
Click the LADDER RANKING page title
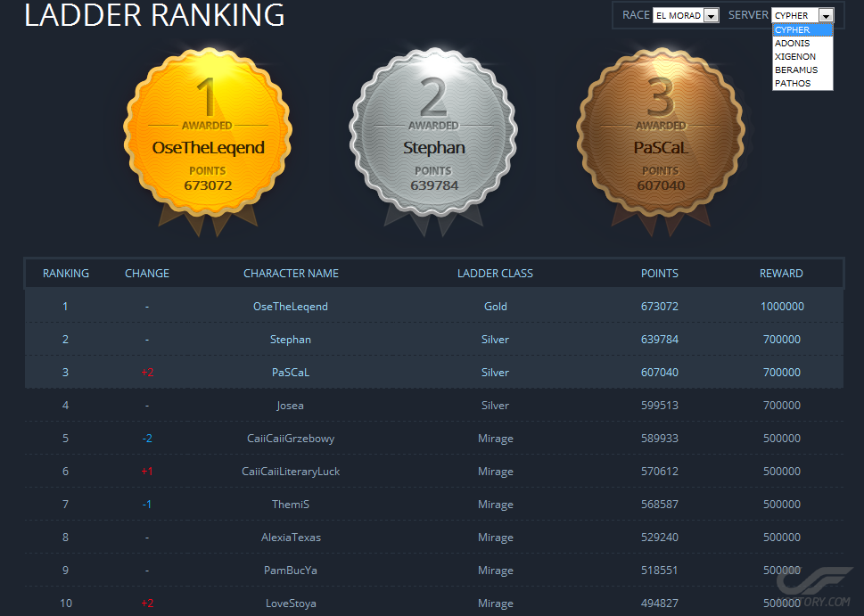154,15
